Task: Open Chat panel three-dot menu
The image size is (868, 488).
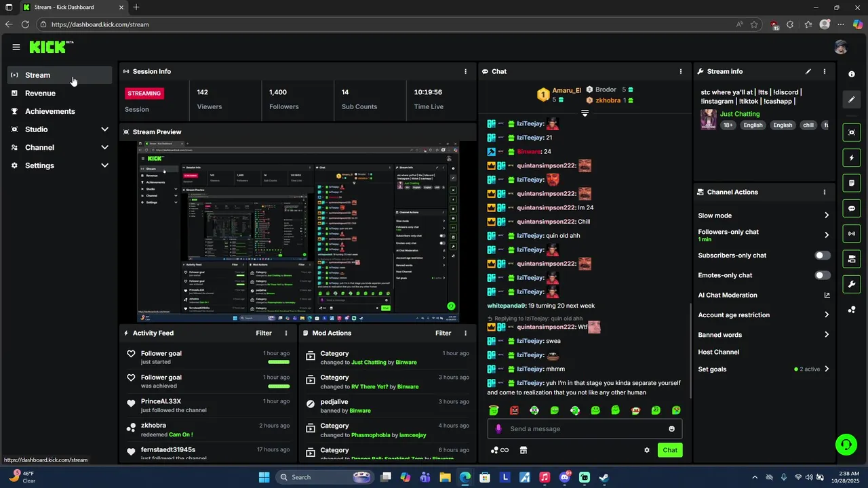Action: pyautogui.click(x=681, y=71)
